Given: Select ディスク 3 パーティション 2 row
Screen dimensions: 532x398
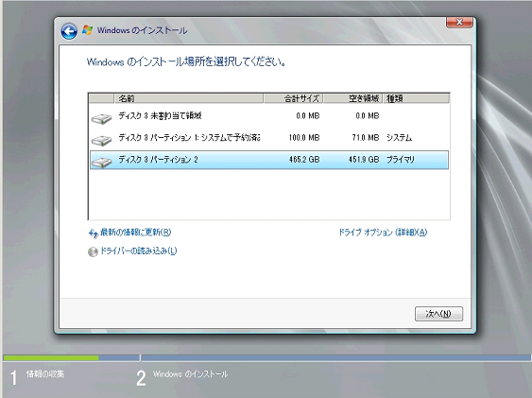Looking at the screenshot, I should (269, 160).
